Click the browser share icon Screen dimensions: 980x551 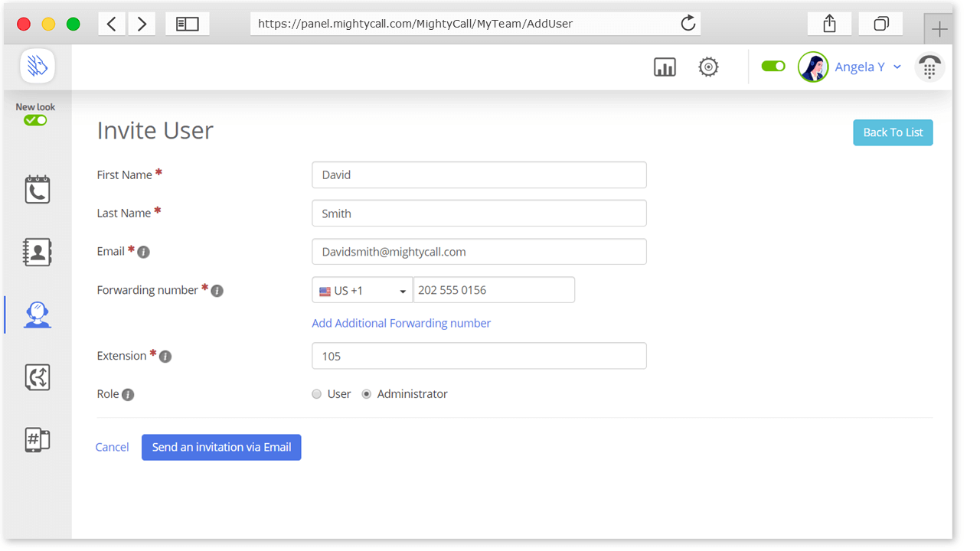pos(829,24)
